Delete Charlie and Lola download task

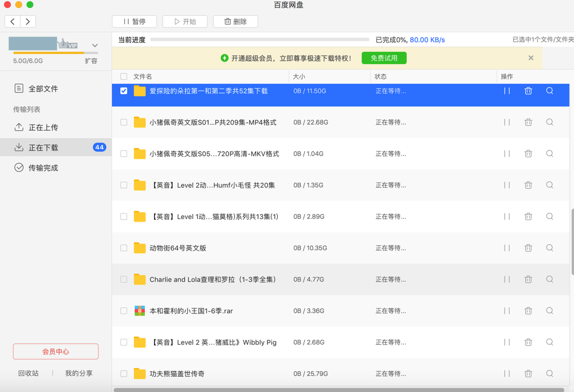pos(528,279)
